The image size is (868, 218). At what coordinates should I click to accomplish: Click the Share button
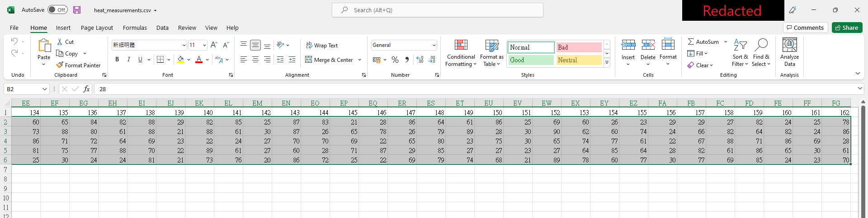[x=847, y=28]
